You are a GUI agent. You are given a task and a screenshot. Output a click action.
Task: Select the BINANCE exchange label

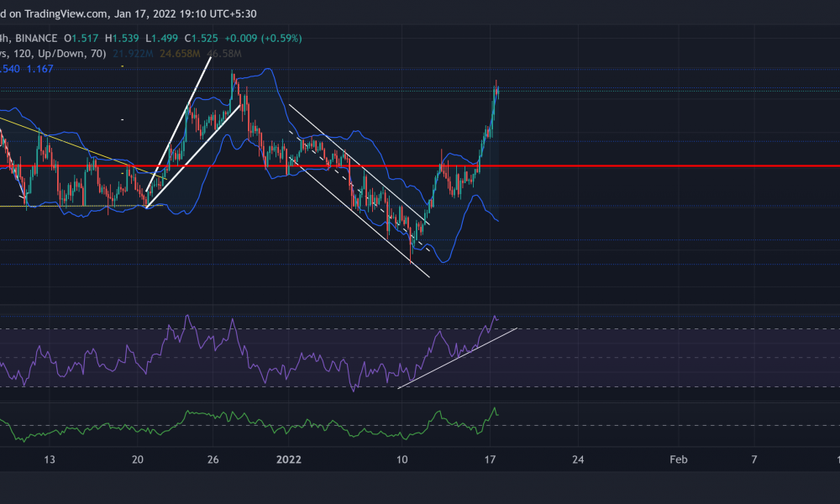coord(36,39)
